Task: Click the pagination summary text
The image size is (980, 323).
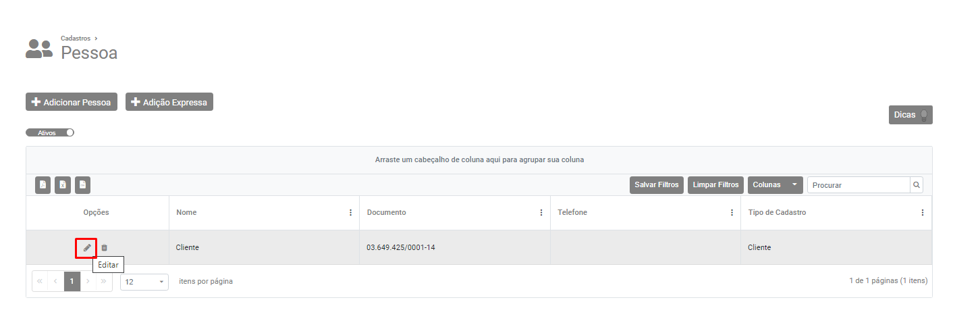Action: tap(888, 280)
